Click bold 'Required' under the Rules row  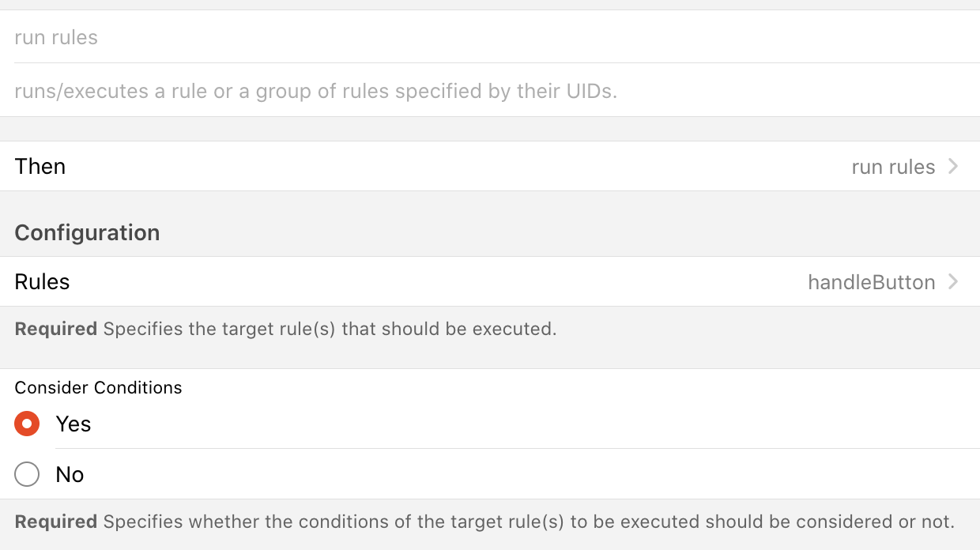55,329
